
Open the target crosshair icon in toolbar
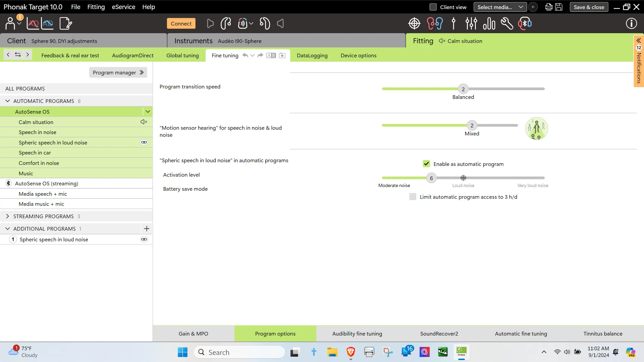click(414, 23)
